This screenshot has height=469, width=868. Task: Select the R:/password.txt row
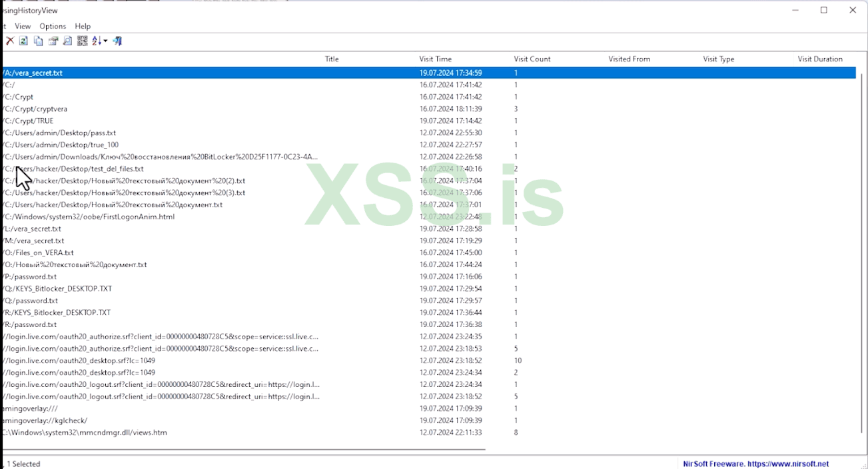(x=429, y=324)
